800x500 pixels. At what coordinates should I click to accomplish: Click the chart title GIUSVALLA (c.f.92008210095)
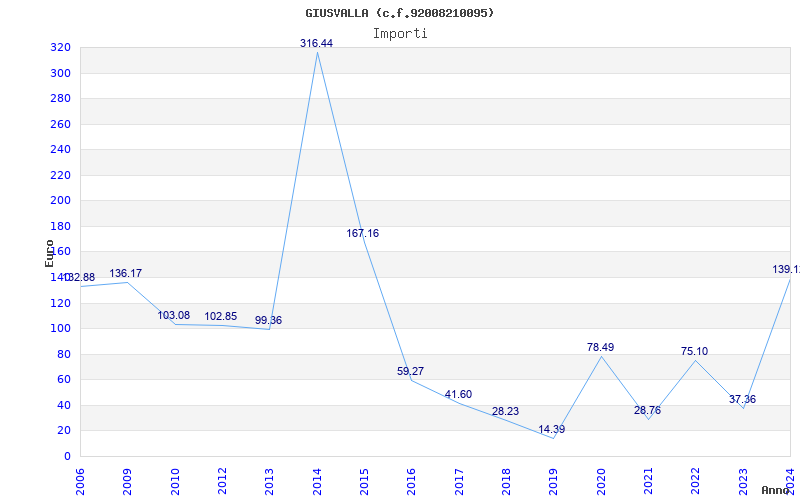[x=400, y=13]
